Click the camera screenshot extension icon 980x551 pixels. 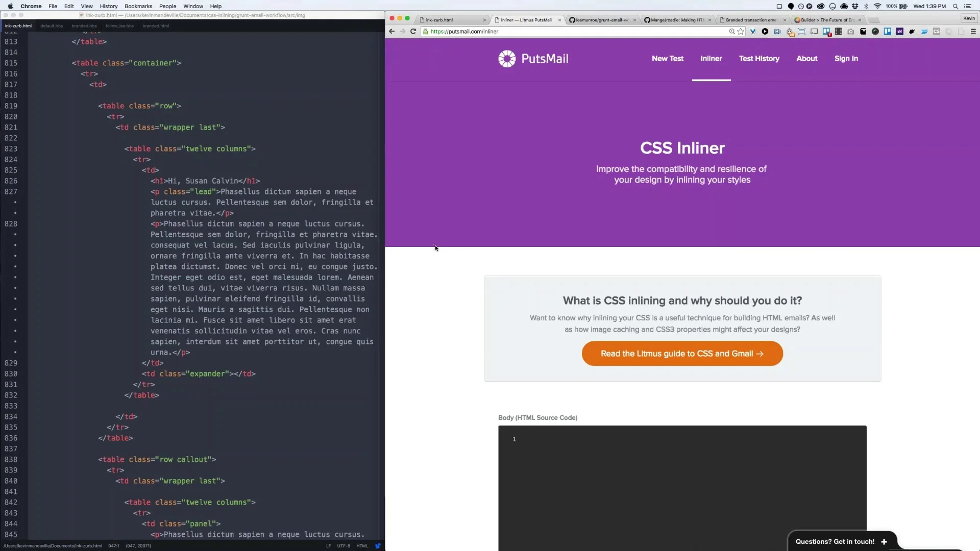click(851, 32)
